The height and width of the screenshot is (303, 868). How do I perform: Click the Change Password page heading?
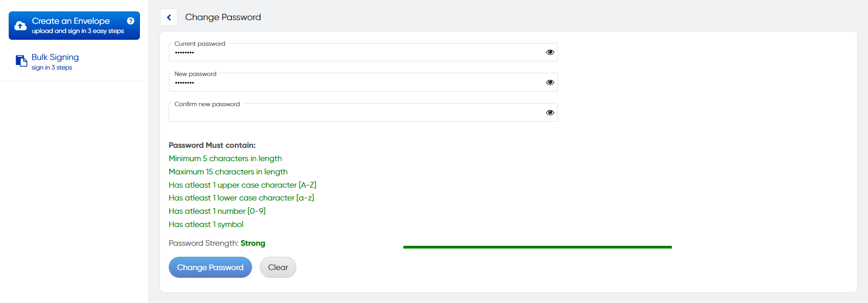(x=223, y=17)
